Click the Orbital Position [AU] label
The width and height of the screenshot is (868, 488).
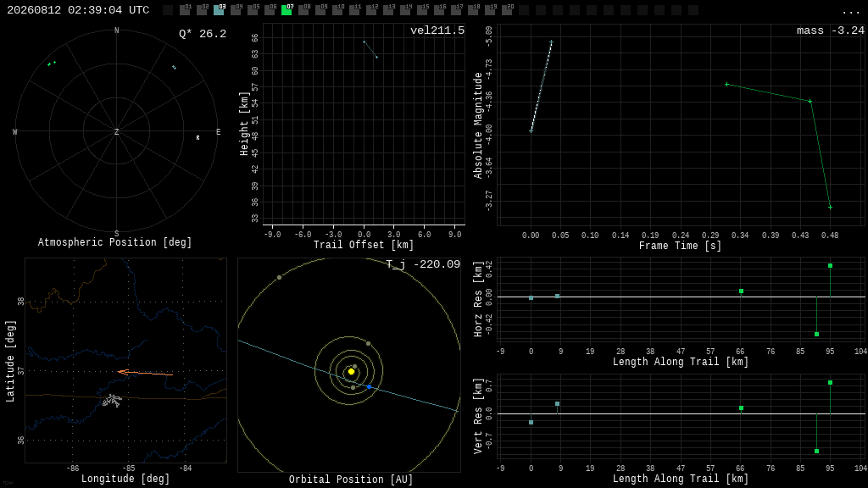(x=351, y=480)
